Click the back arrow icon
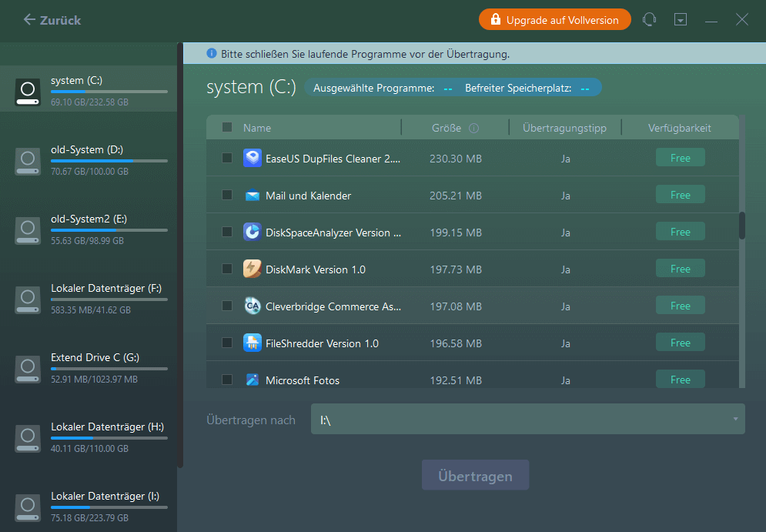The width and height of the screenshot is (766, 532). pos(29,19)
